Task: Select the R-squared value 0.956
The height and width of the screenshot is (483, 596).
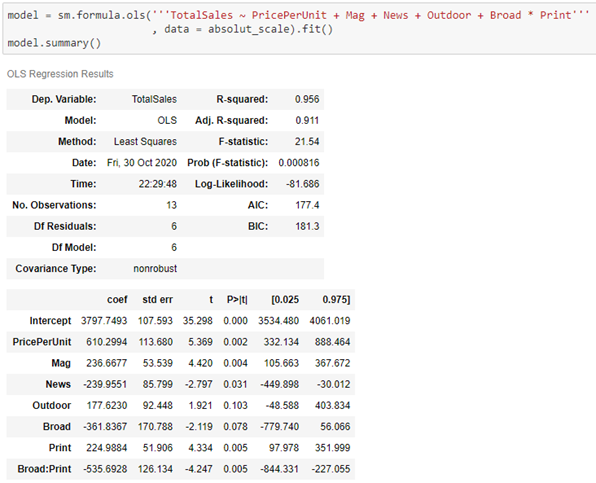Action: tap(307, 100)
